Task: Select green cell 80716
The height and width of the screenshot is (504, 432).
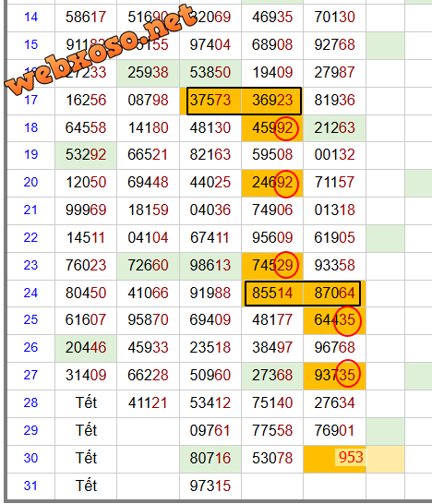Action: (x=210, y=458)
